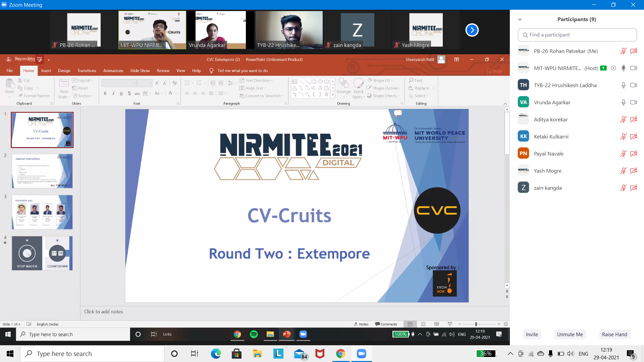The image size is (644, 362).
Task: Open Shape Outline dropdown
Action: pyautogui.click(x=384, y=88)
